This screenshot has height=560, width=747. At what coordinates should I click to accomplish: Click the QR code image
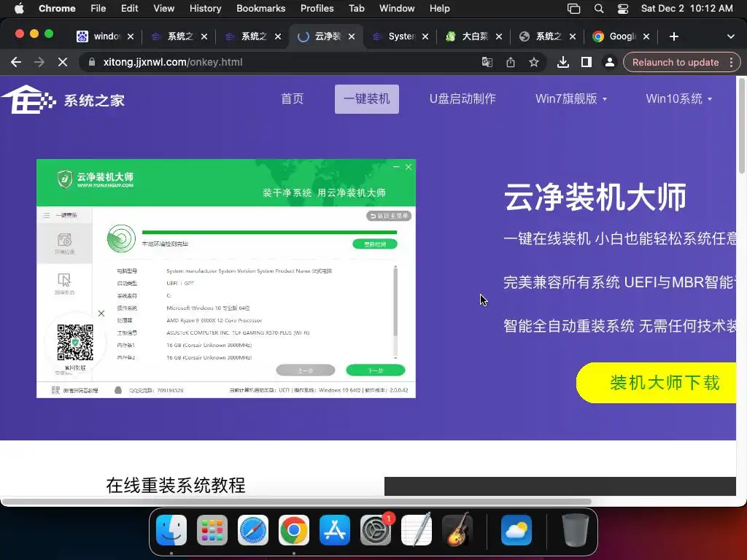(x=75, y=343)
